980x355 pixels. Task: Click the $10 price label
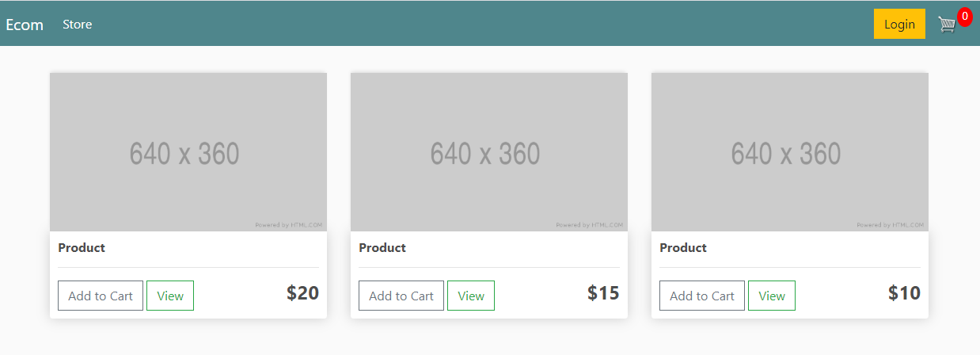904,293
